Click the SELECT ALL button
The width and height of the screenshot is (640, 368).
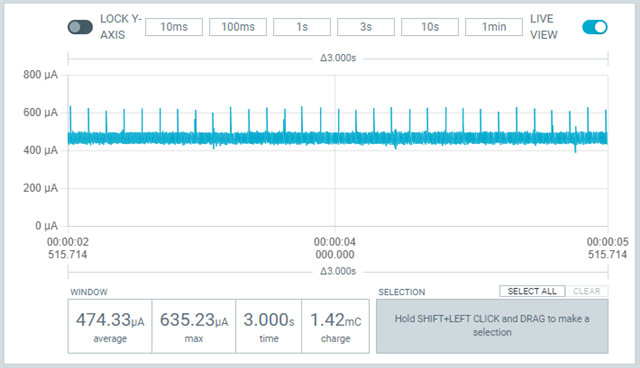tap(532, 291)
